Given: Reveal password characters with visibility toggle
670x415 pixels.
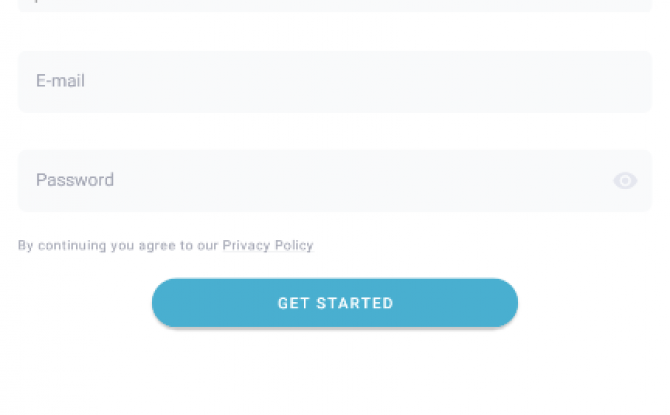Looking at the screenshot, I should coord(625,181).
